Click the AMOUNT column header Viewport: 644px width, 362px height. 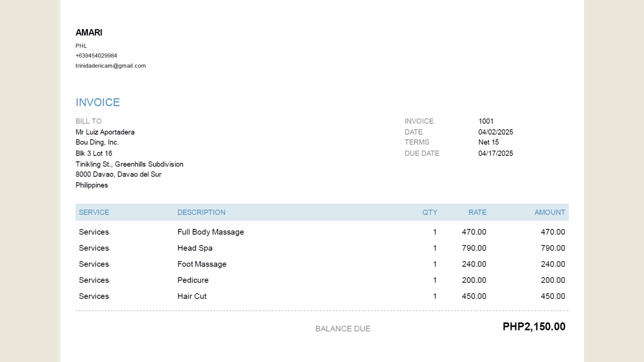(x=550, y=212)
